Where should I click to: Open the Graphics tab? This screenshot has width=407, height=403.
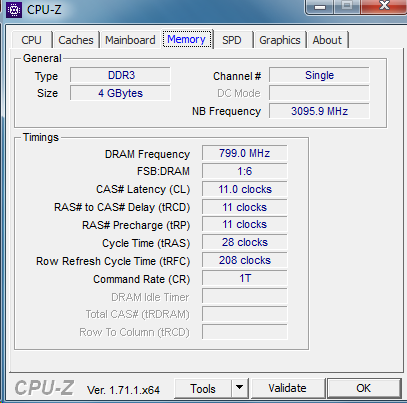(280, 40)
